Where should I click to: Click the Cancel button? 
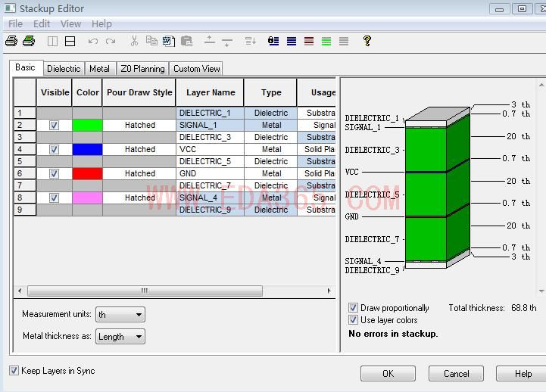[456, 374]
